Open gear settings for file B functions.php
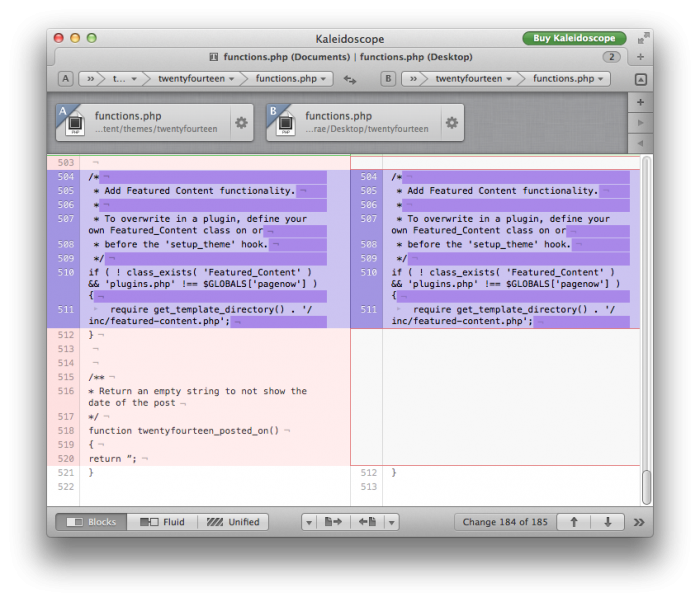700x602 pixels. (x=451, y=122)
